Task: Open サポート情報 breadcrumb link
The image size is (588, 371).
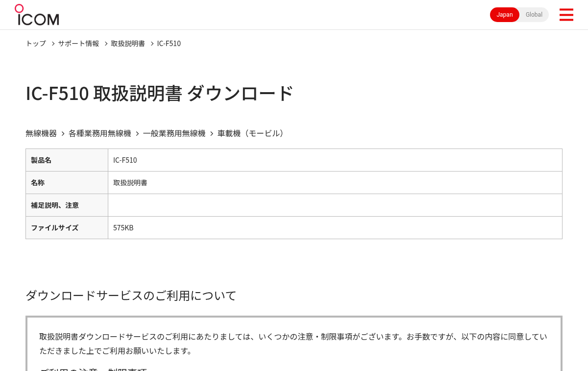Action: click(x=78, y=43)
